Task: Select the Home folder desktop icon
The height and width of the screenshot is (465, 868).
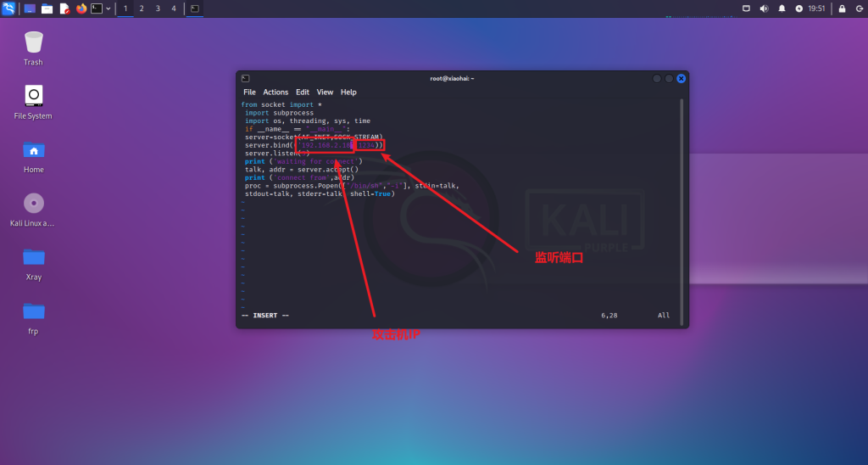Action: (33, 156)
